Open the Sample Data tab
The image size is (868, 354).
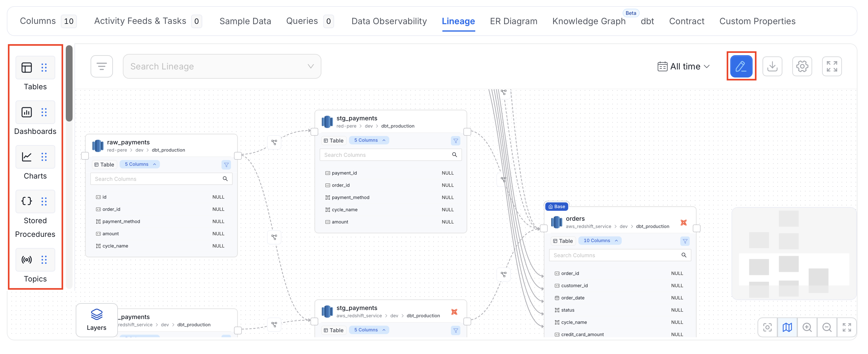click(x=245, y=21)
